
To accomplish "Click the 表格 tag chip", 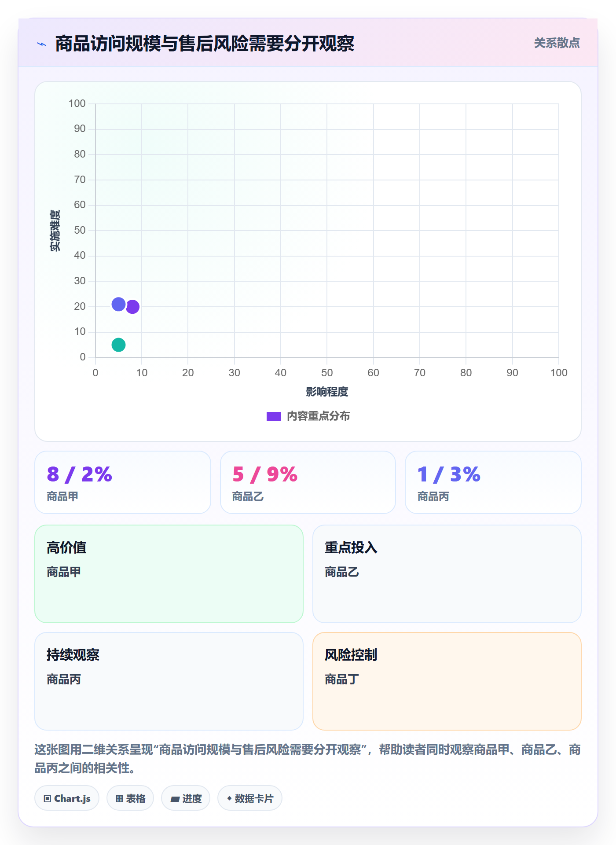I will coord(130,798).
